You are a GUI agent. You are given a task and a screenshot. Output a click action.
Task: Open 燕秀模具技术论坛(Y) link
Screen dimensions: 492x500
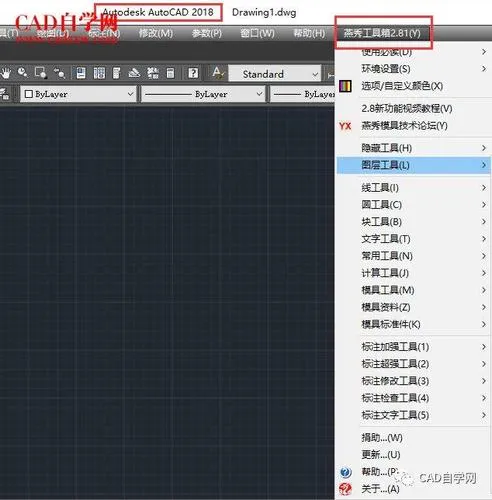[413, 126]
